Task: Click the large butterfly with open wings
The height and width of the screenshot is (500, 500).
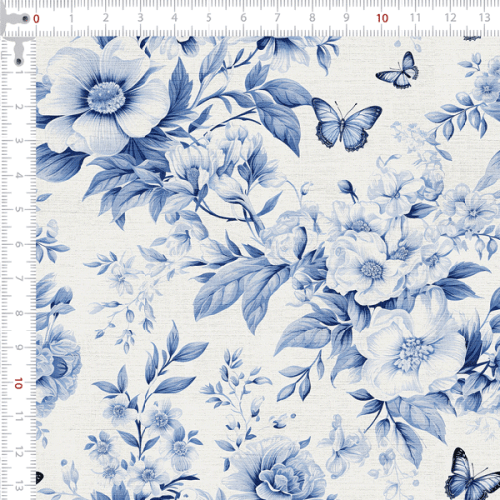Action: pos(347,125)
